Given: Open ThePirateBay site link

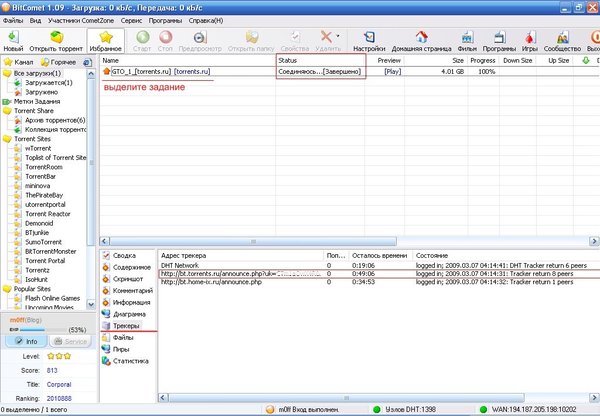Looking at the screenshot, I should point(44,195).
